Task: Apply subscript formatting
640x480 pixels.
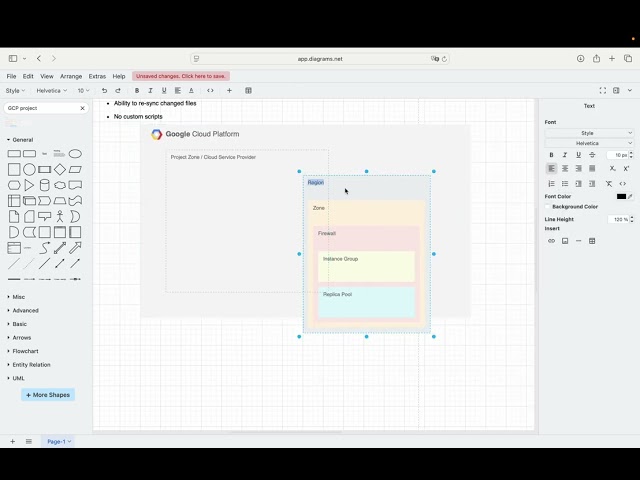Action: [613, 168]
